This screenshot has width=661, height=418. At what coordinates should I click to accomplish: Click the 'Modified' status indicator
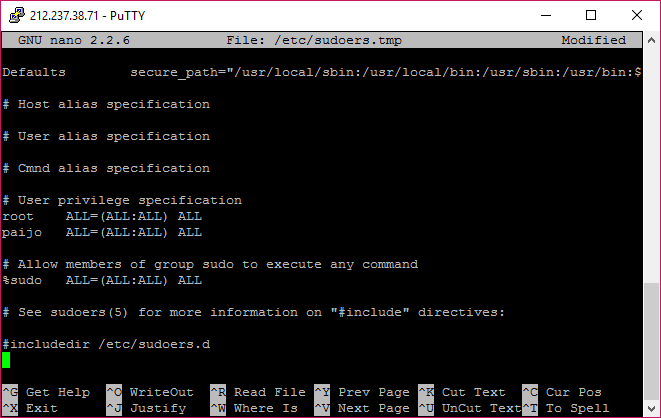[594, 40]
